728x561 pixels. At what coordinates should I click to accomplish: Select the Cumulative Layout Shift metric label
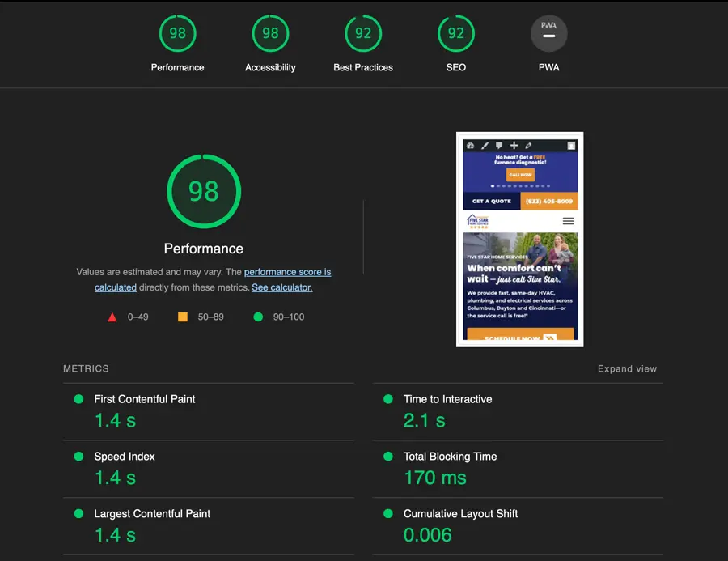[x=460, y=513]
